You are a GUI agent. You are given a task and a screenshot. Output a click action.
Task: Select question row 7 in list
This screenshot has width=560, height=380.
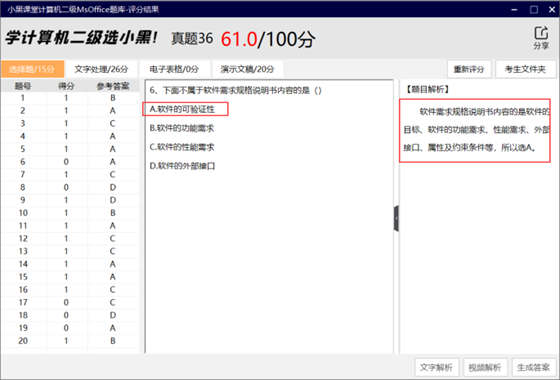70,175
